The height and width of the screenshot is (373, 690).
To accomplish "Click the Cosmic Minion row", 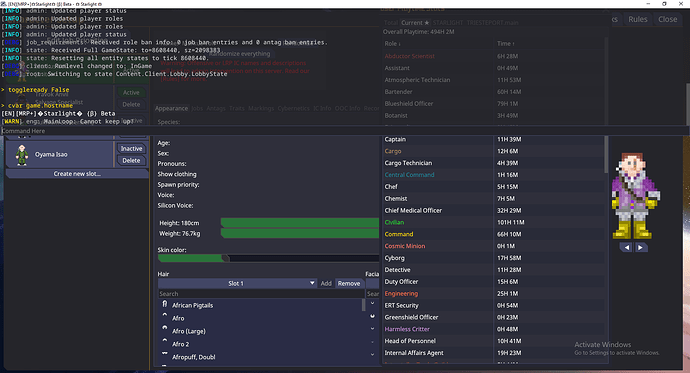I will point(493,246).
